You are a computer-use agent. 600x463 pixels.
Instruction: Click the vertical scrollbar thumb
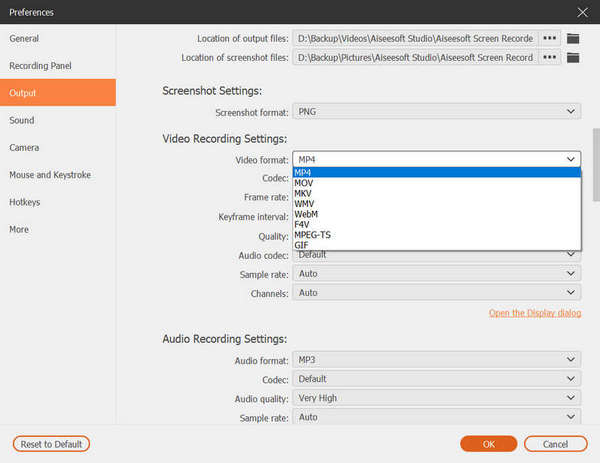[x=596, y=165]
